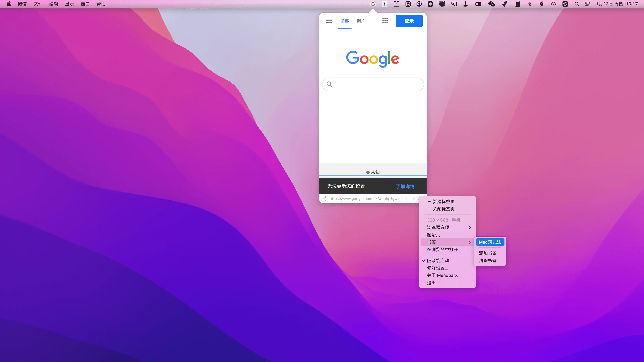Click the broom cleaner icon in menu bar
This screenshot has height=362, width=644.
[466, 4]
